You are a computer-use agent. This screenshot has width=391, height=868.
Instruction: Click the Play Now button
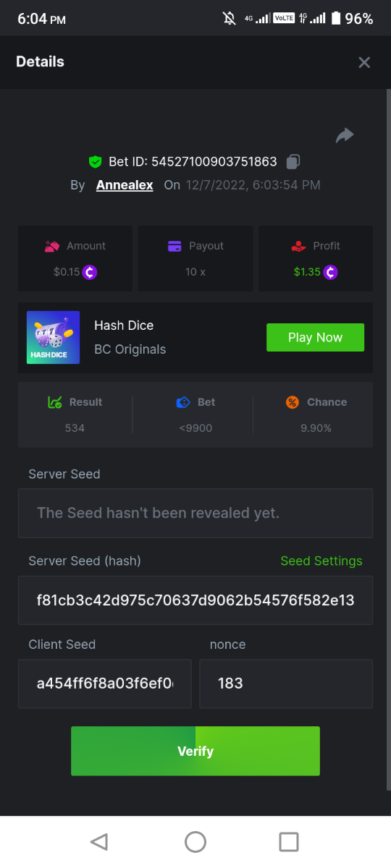315,337
